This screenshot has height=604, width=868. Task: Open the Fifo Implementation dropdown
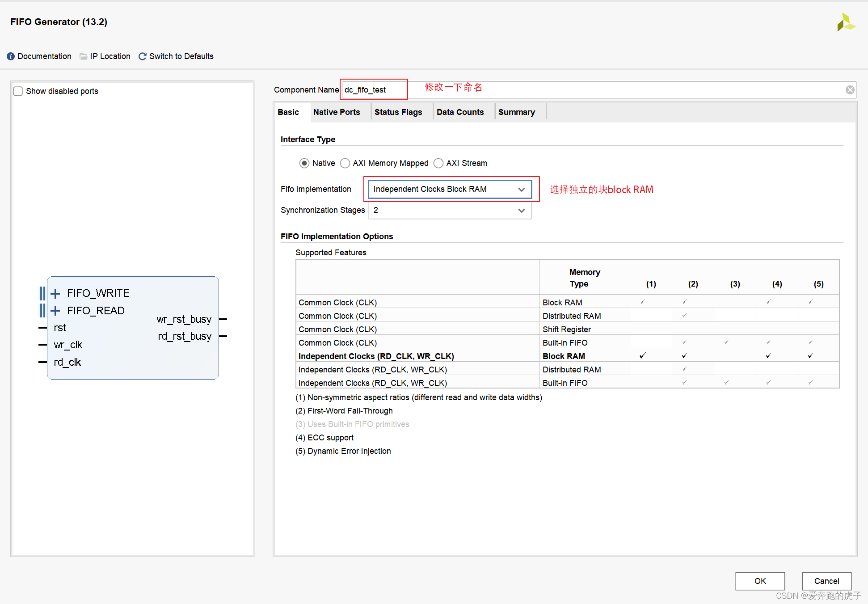(450, 189)
